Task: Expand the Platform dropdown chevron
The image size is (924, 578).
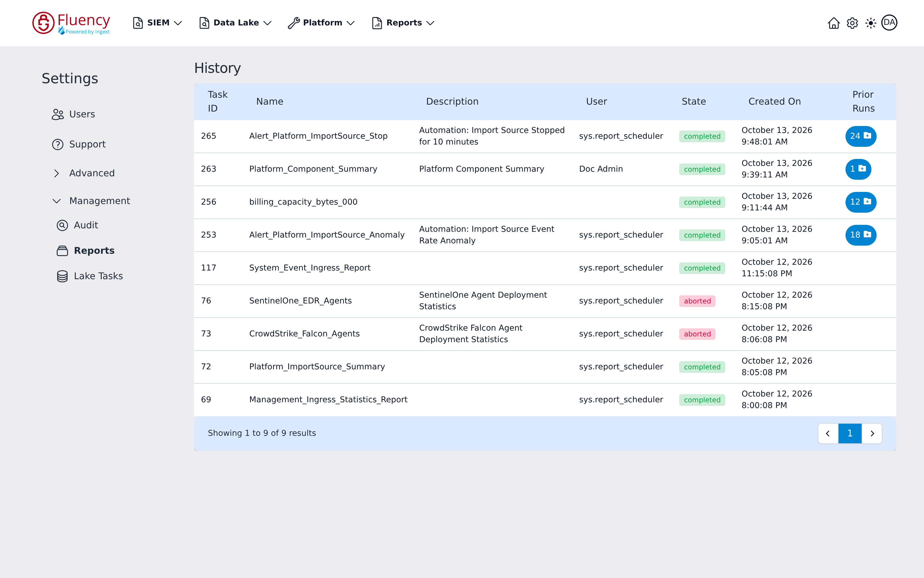Action: pos(351,23)
